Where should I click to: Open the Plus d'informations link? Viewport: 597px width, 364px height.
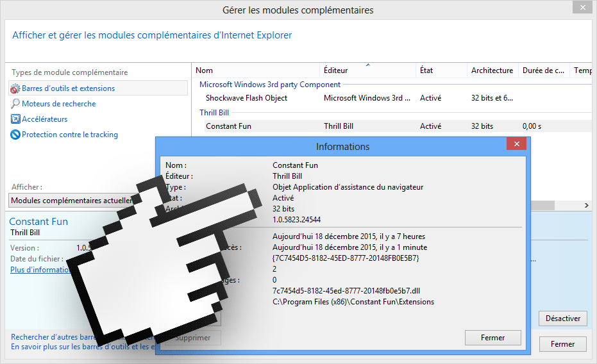click(x=40, y=270)
